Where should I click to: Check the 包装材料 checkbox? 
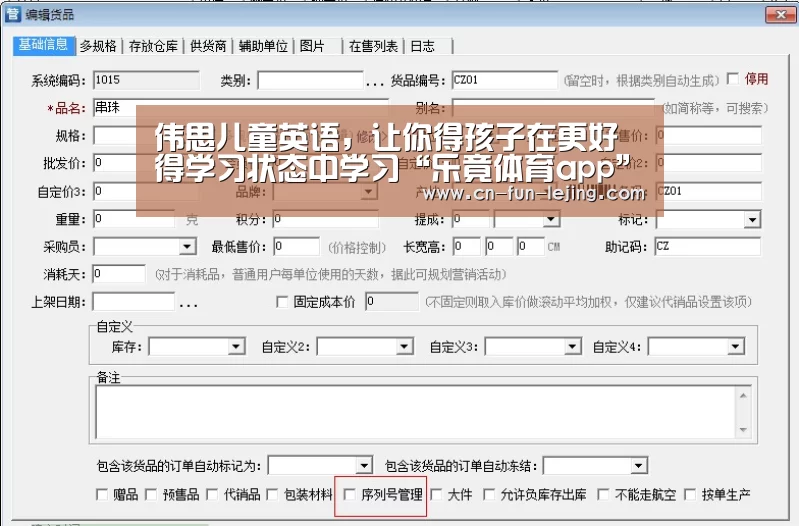[x=273, y=494]
